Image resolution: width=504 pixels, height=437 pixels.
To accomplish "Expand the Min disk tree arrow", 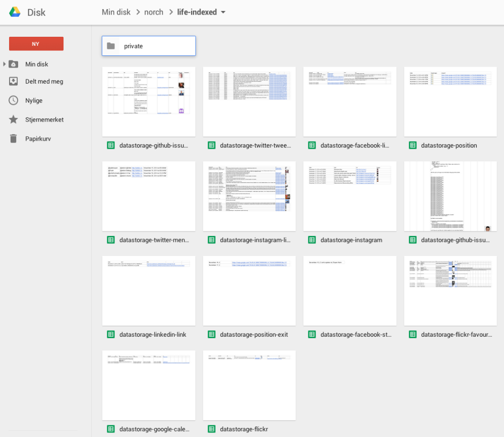I will pyautogui.click(x=5, y=64).
